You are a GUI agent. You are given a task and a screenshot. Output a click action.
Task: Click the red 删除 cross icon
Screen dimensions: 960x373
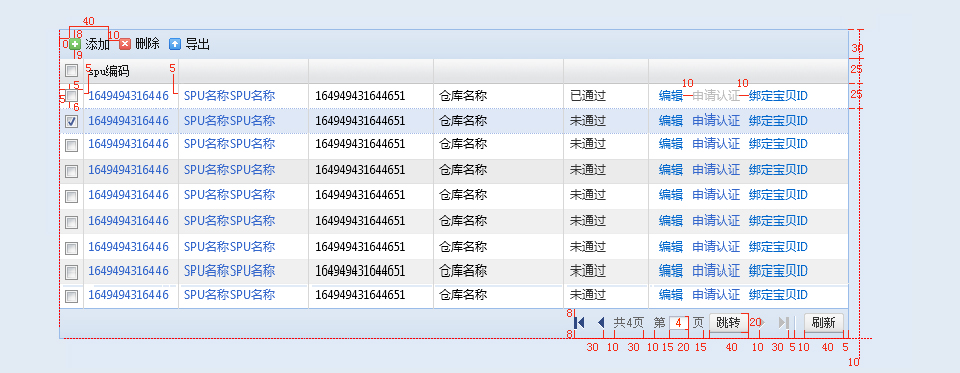point(125,44)
